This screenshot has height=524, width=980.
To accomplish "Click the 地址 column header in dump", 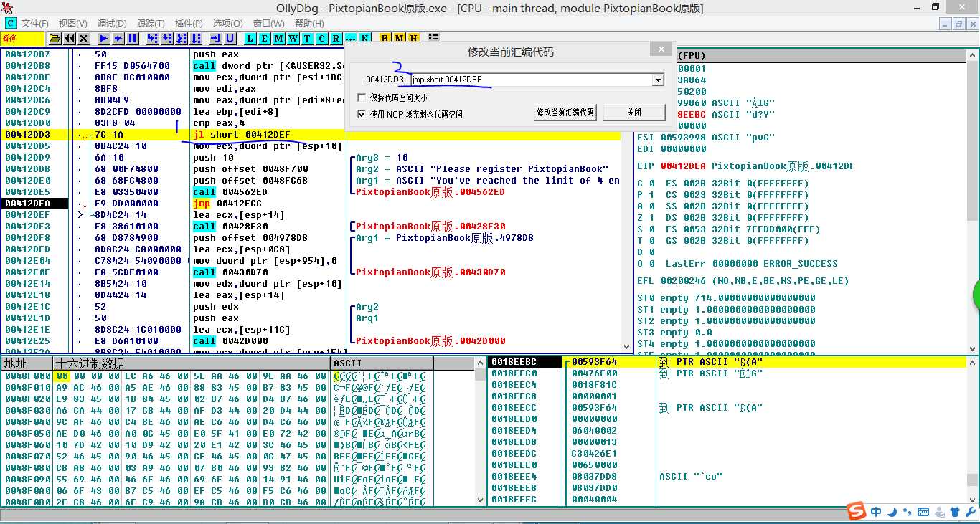I will pos(27,363).
